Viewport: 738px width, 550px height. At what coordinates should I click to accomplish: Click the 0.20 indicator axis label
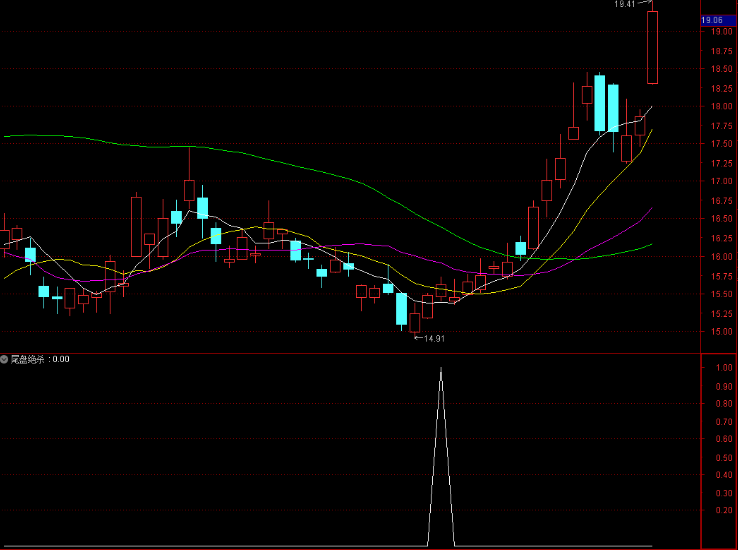click(724, 511)
